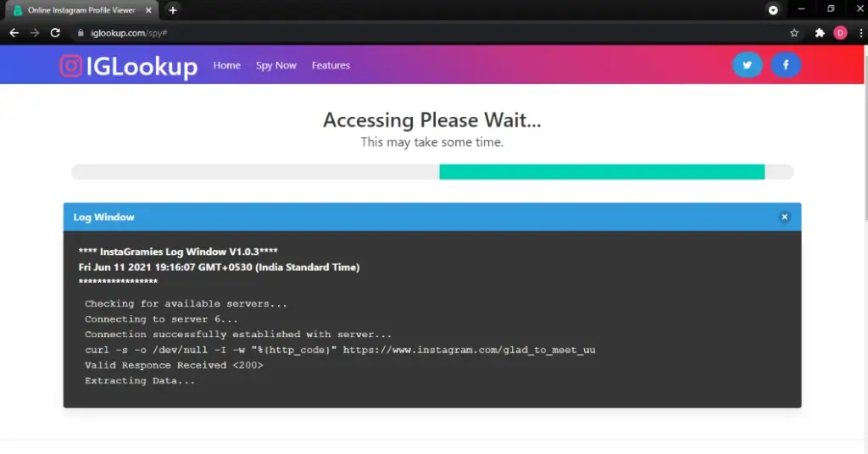Click 'Extracting Data...' log line
The height and width of the screenshot is (454, 868).
click(x=140, y=381)
